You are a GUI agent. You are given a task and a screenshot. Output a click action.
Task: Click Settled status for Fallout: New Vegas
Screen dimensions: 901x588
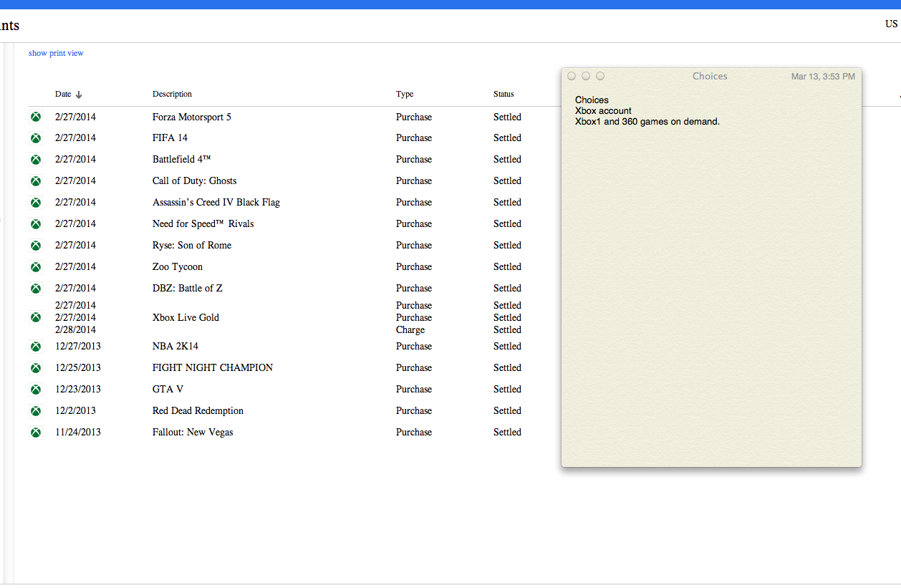click(507, 432)
